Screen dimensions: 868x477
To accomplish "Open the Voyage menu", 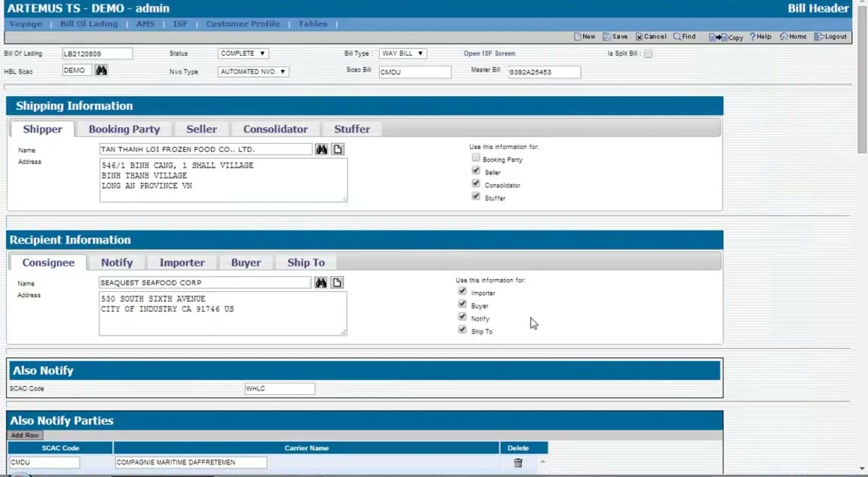I will tap(25, 24).
